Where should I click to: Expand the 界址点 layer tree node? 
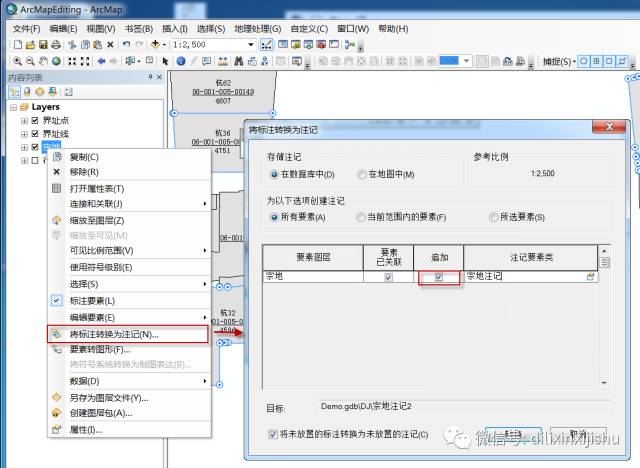[x=24, y=121]
